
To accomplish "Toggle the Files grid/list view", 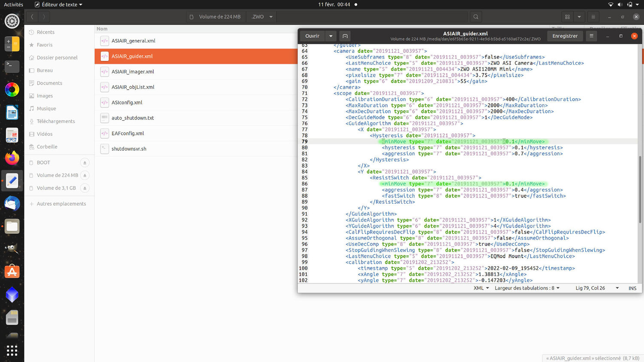I will (568, 17).
